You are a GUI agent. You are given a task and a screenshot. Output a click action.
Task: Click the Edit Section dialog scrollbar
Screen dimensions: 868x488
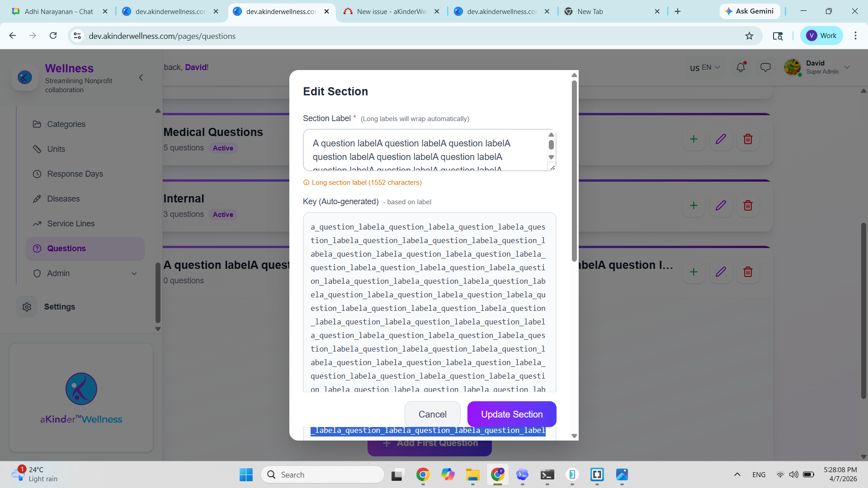(x=574, y=172)
